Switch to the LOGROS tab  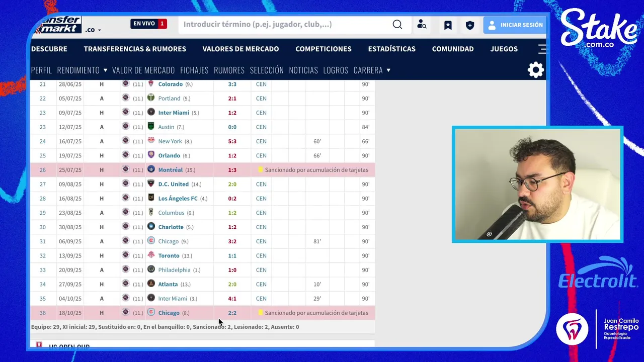[x=336, y=70]
